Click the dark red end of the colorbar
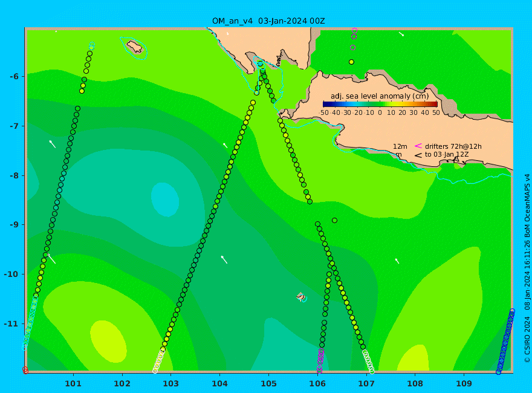532x393 pixels. coord(435,104)
